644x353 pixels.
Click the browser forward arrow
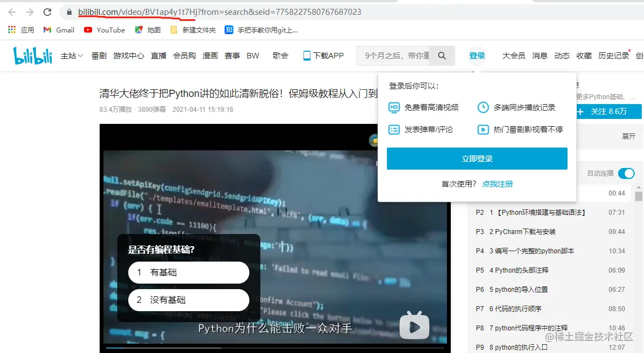pyautogui.click(x=30, y=12)
